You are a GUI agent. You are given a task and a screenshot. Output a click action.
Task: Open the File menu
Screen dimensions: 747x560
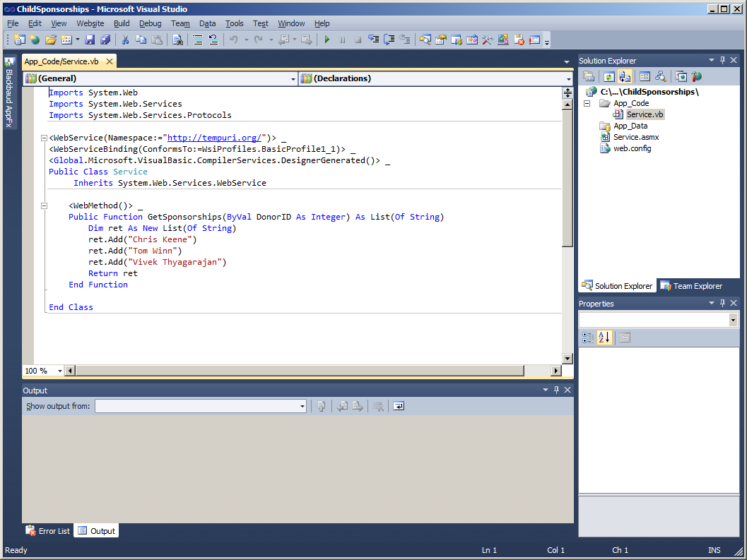point(13,23)
